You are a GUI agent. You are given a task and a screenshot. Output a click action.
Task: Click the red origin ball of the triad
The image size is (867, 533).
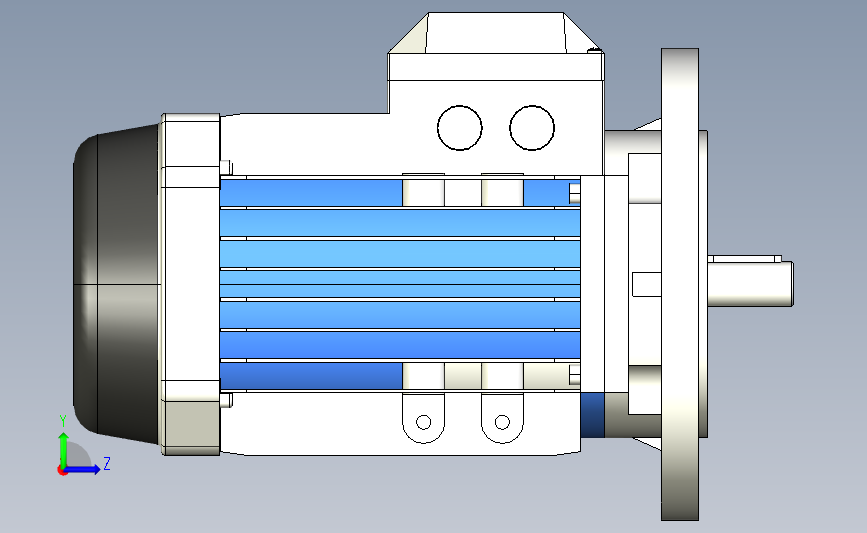tap(62, 471)
